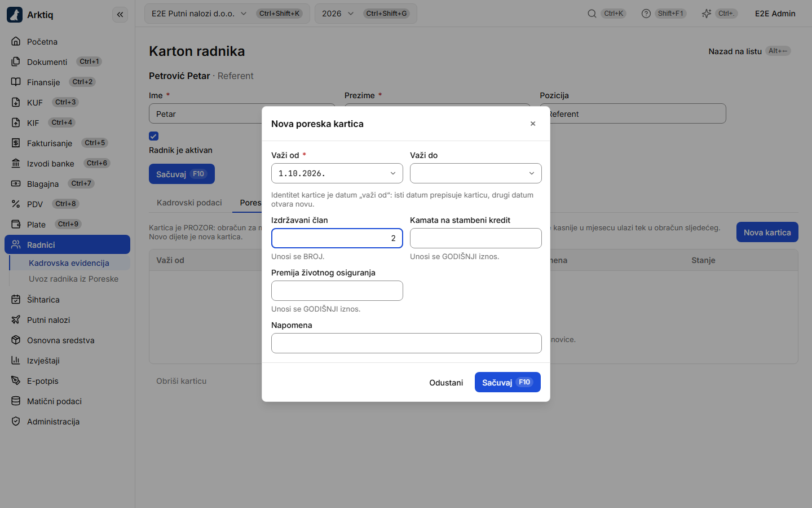Open the Šihtarica calendar icon
812x508 pixels.
point(16,299)
